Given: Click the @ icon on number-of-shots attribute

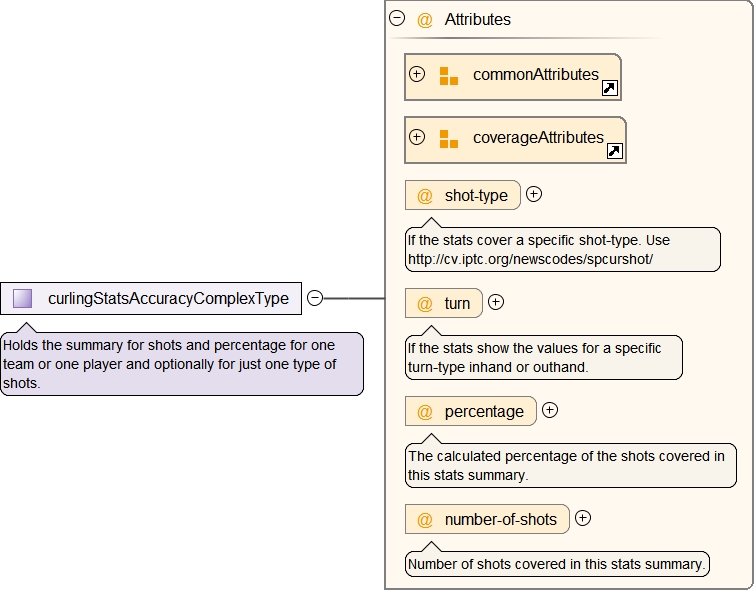Looking at the screenshot, I should click(x=425, y=520).
